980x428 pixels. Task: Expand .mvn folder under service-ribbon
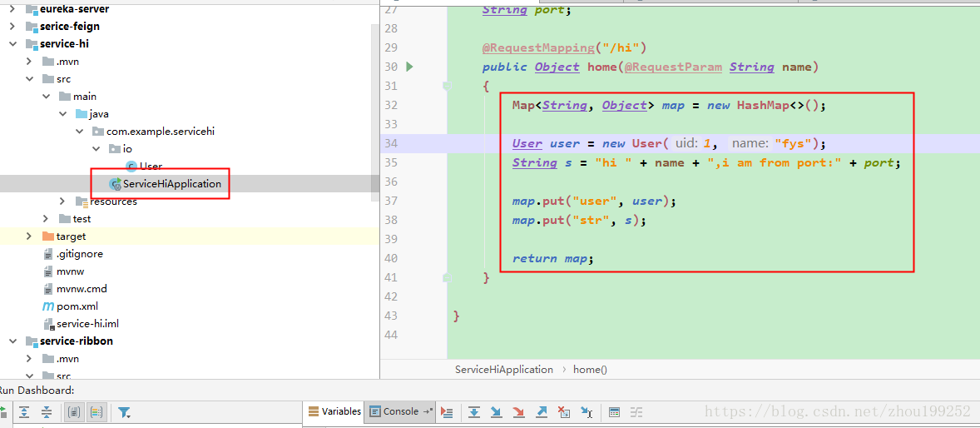click(29, 359)
